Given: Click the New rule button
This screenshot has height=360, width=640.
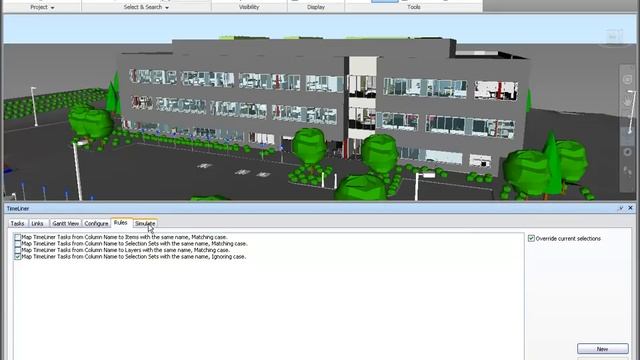Looking at the screenshot, I should [x=602, y=349].
